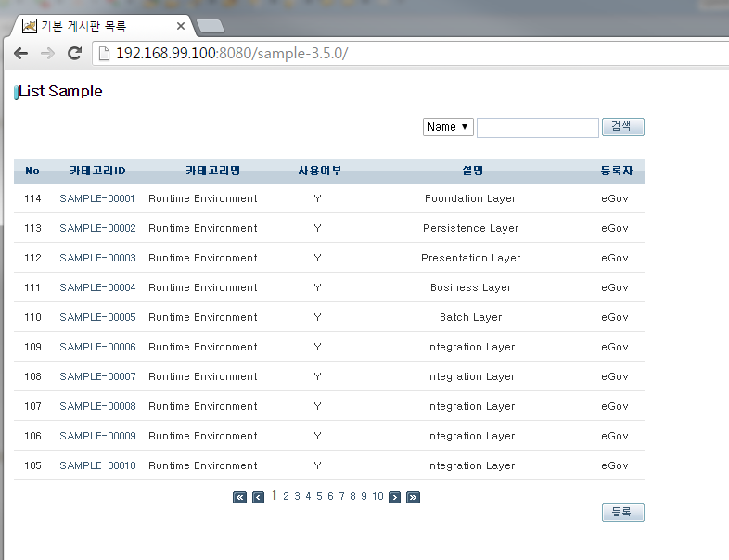Viewport: 729px width, 560px height.
Task: Go to page 2 of results
Action: click(x=287, y=496)
